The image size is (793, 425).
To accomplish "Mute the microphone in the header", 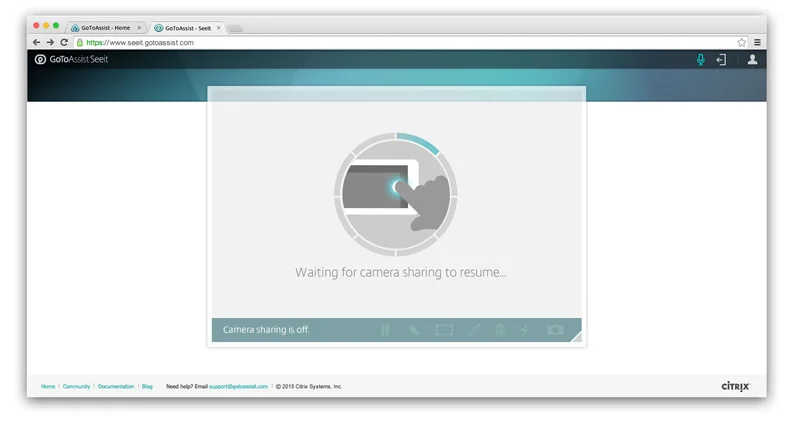I will (x=700, y=60).
